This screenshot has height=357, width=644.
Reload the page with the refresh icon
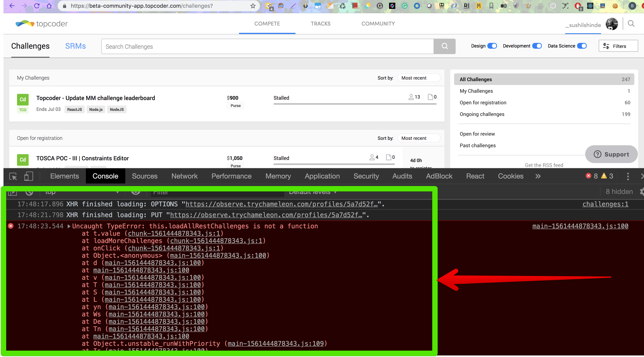37,6
